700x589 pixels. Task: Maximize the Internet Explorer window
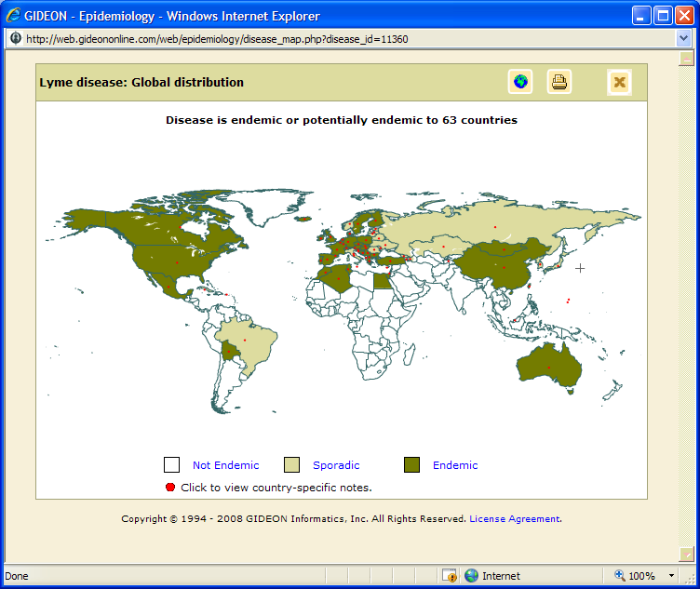pyautogui.click(x=663, y=16)
